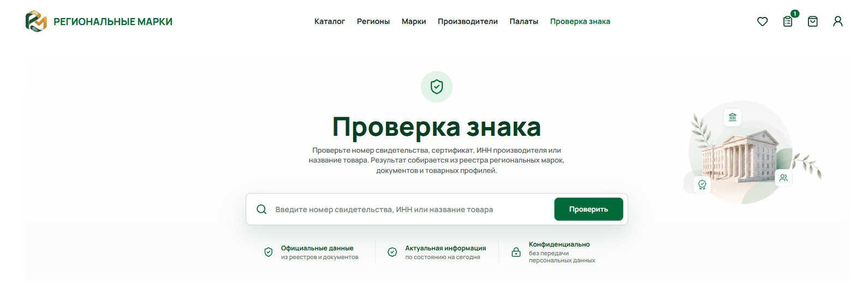Click the bank building icon on illustration
The height and width of the screenshot is (300, 868).
(x=733, y=117)
